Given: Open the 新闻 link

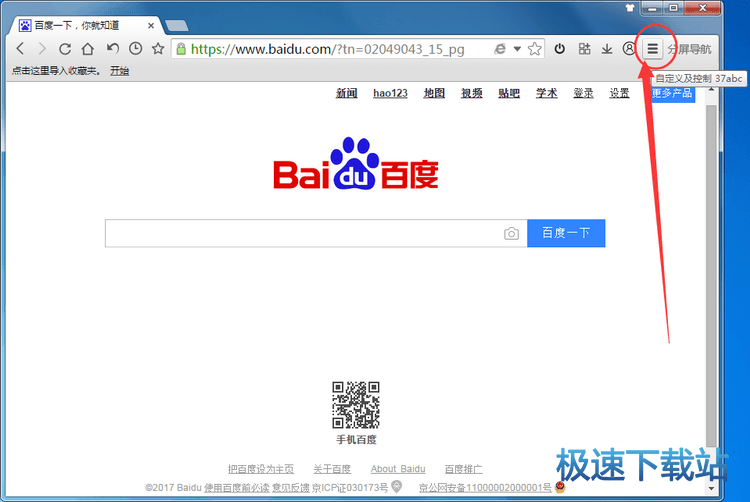Looking at the screenshot, I should [x=346, y=93].
